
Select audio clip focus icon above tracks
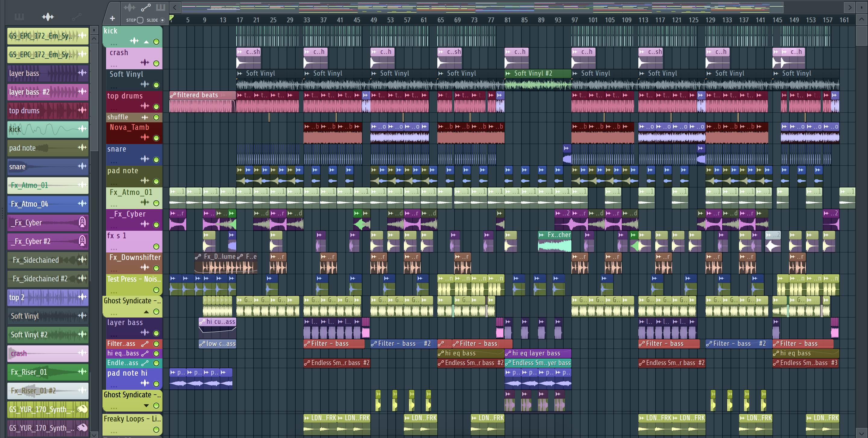pos(129,8)
